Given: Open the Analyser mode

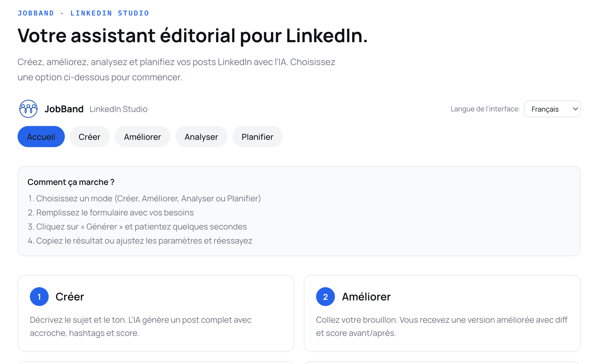Looking at the screenshot, I should click(201, 137).
